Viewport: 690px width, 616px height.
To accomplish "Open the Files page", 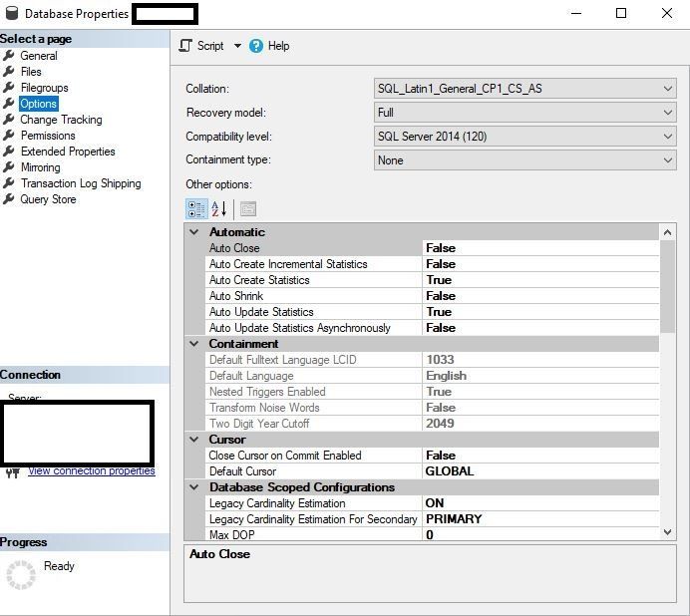I will (31, 72).
